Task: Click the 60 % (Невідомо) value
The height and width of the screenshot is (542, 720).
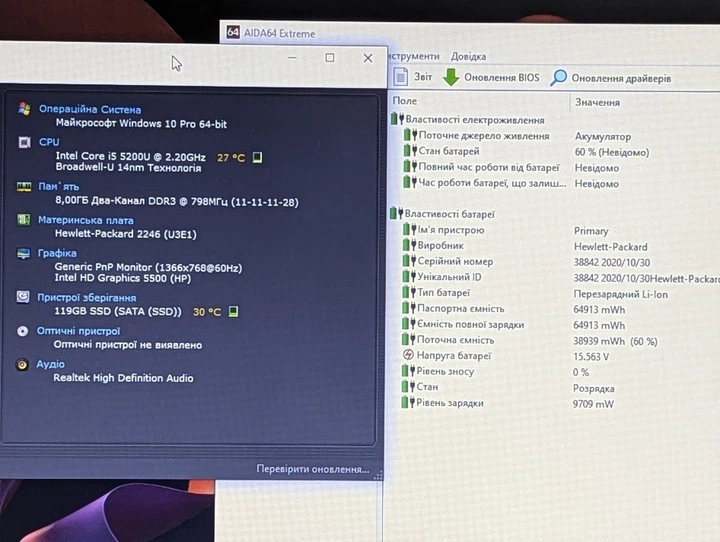Action: [x=612, y=152]
